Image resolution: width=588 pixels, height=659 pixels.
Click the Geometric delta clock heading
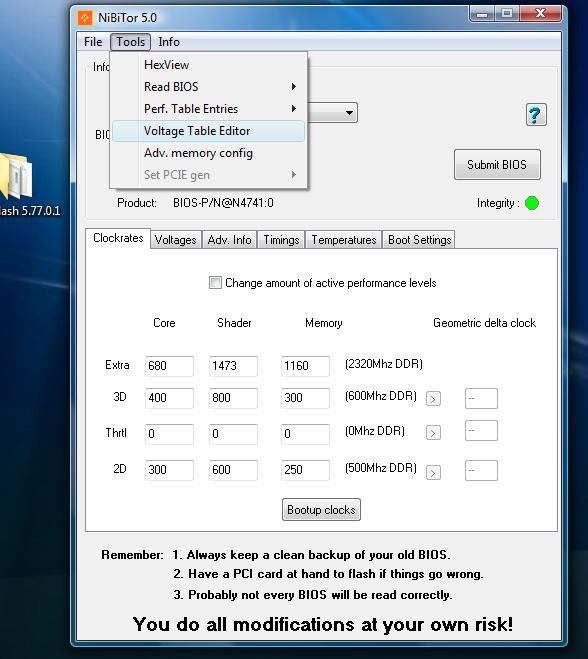(x=484, y=323)
